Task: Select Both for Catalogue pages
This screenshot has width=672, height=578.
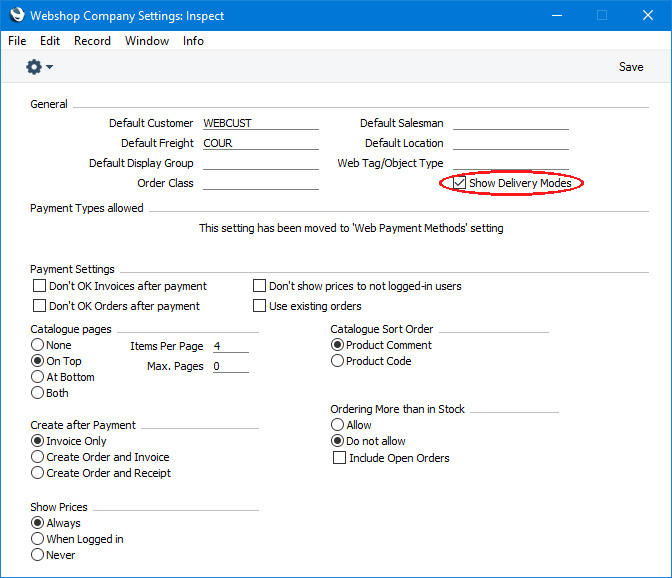Action: click(x=38, y=393)
